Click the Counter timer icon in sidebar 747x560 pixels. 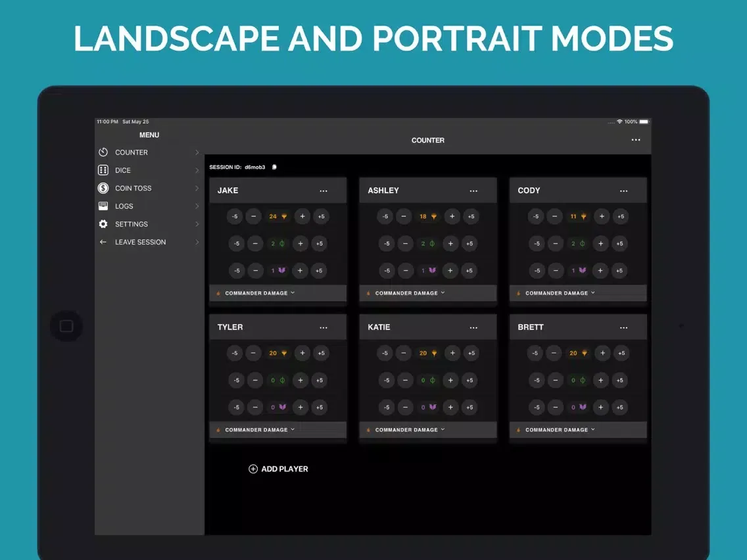click(x=103, y=152)
